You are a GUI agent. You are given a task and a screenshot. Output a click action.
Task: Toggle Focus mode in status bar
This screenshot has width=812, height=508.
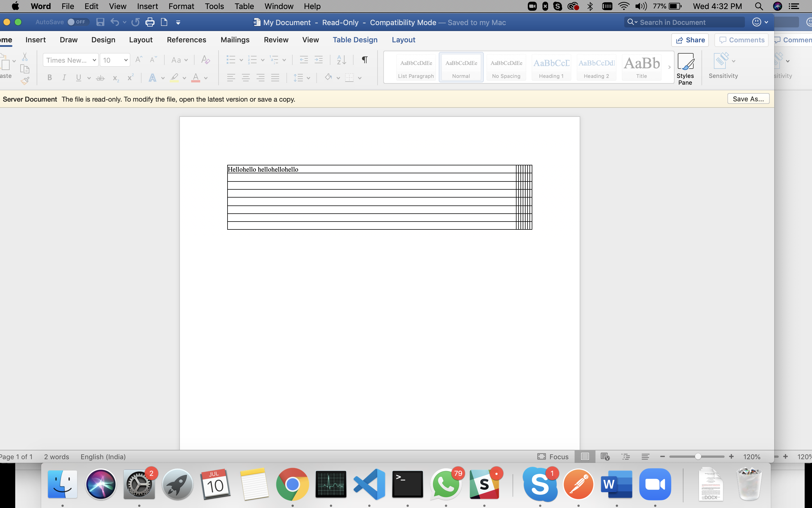(x=553, y=457)
